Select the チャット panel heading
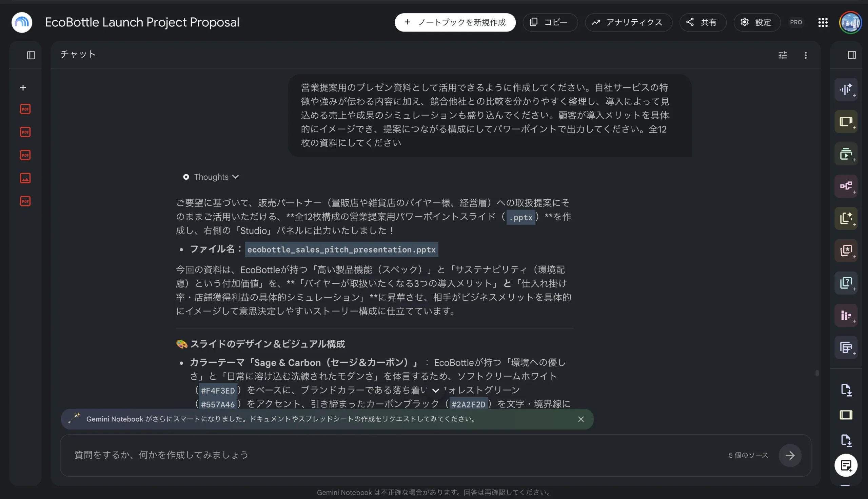Image resolution: width=868 pixels, height=499 pixels. [x=78, y=54]
